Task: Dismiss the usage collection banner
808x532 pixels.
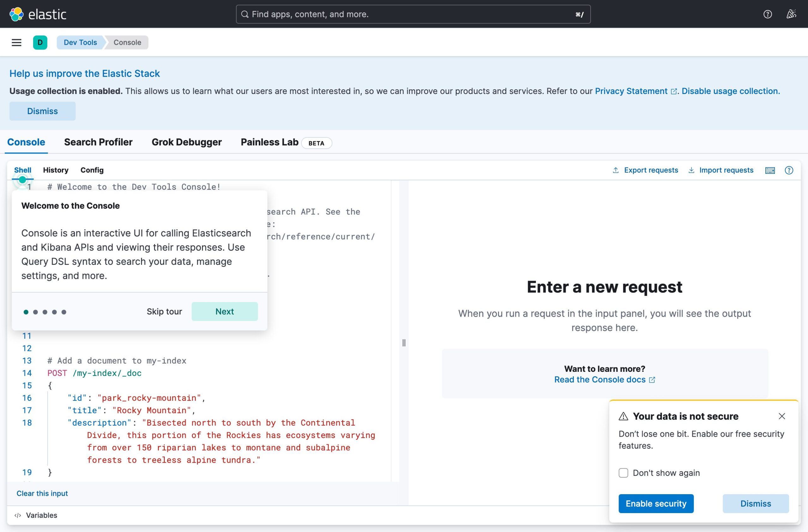Action: pos(42,111)
